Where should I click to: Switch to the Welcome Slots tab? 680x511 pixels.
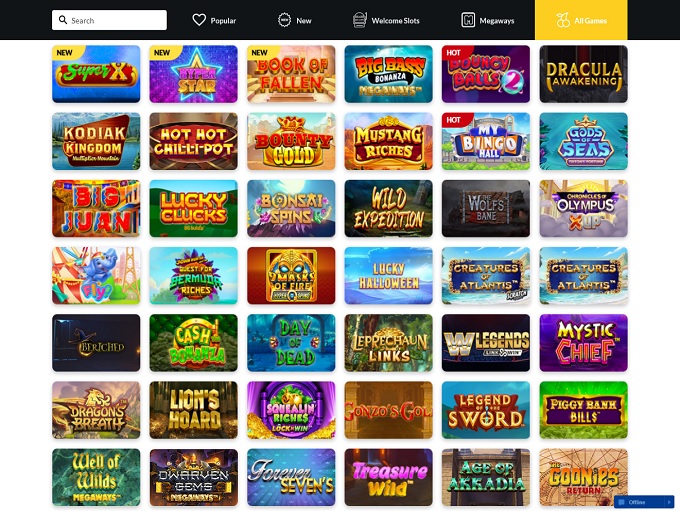386,20
